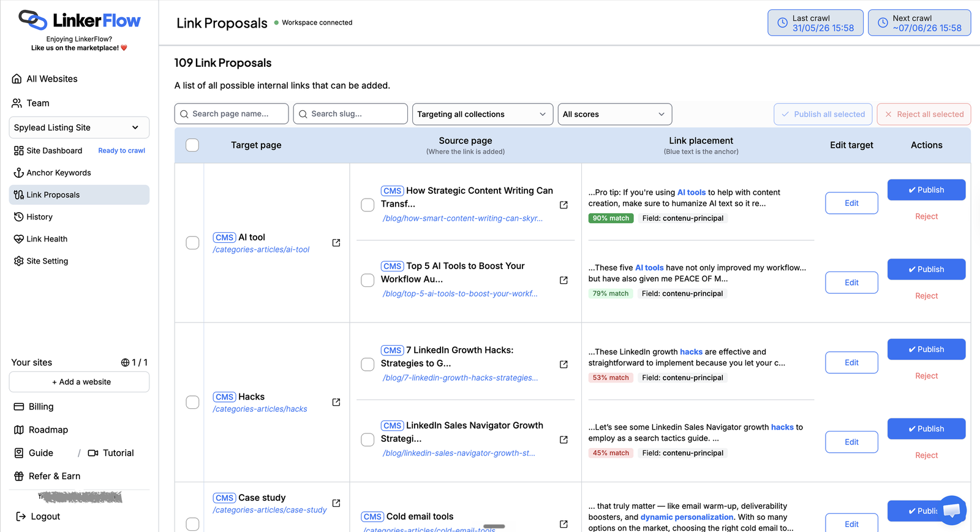
Task: Edit target for the 45% match link
Action: (852, 442)
